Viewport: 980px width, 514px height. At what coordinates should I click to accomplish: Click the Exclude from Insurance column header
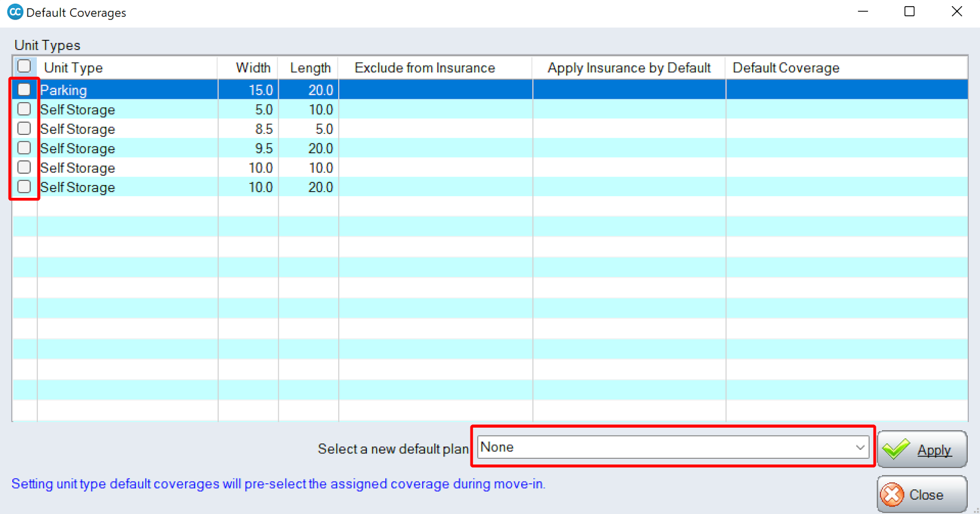point(435,67)
